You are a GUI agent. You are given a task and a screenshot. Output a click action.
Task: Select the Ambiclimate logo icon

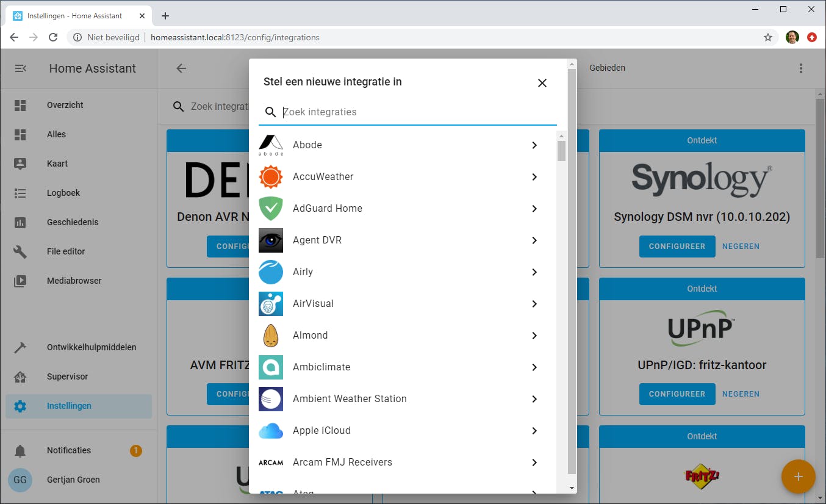tap(271, 367)
